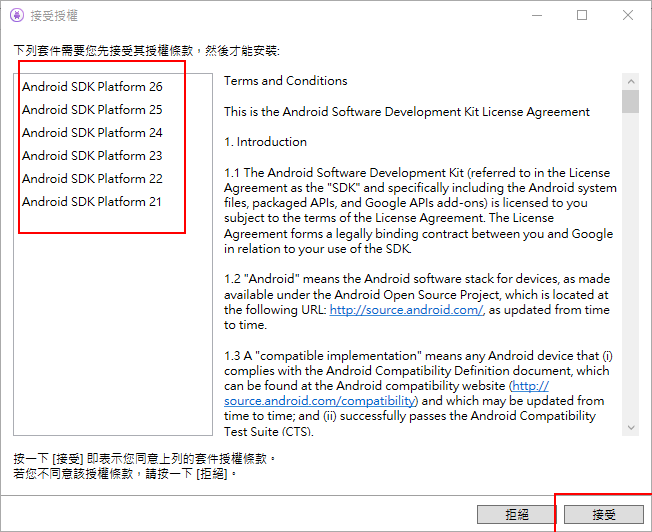Screen dimensions: 652x532
Task: Maximize the 接受授權 dialog window
Action: (582, 15)
